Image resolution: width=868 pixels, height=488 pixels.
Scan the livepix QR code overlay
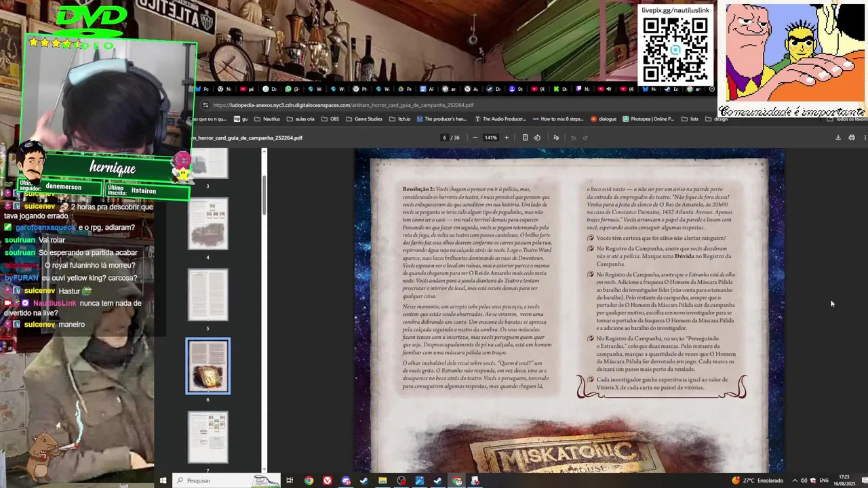click(x=675, y=49)
